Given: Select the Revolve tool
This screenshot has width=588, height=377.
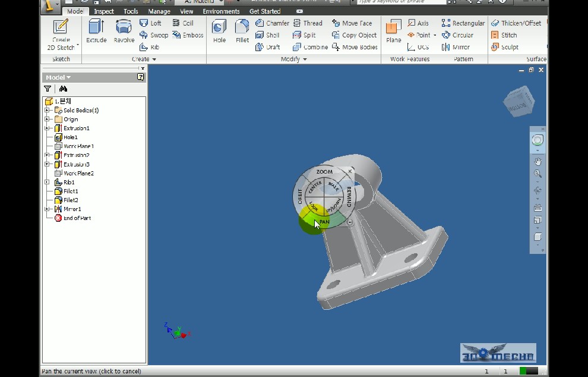Looking at the screenshot, I should pos(124,31).
